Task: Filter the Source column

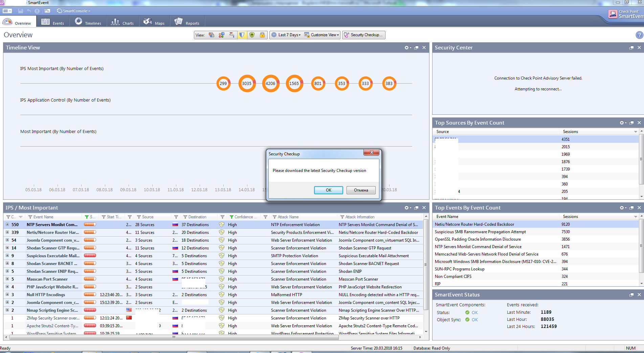Action: tap(139, 217)
